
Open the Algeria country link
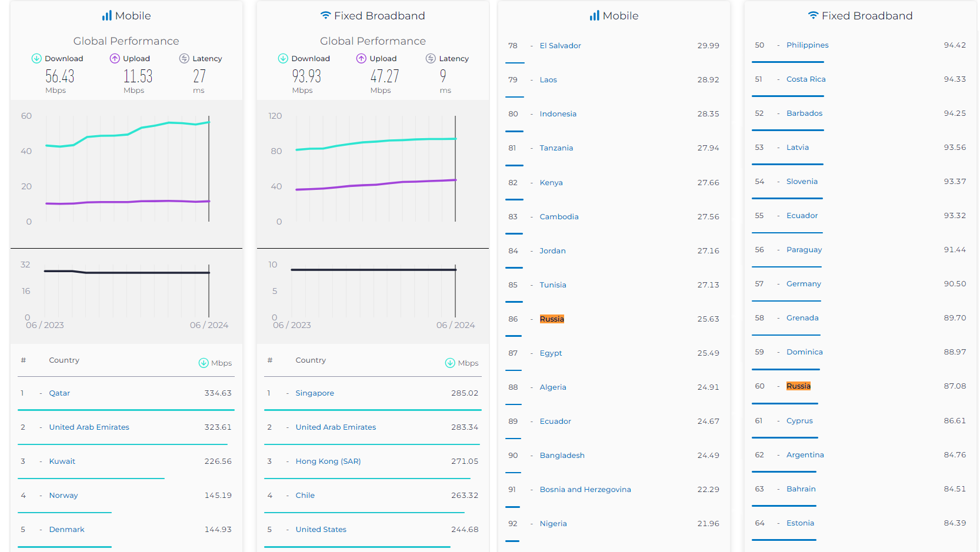tap(553, 387)
